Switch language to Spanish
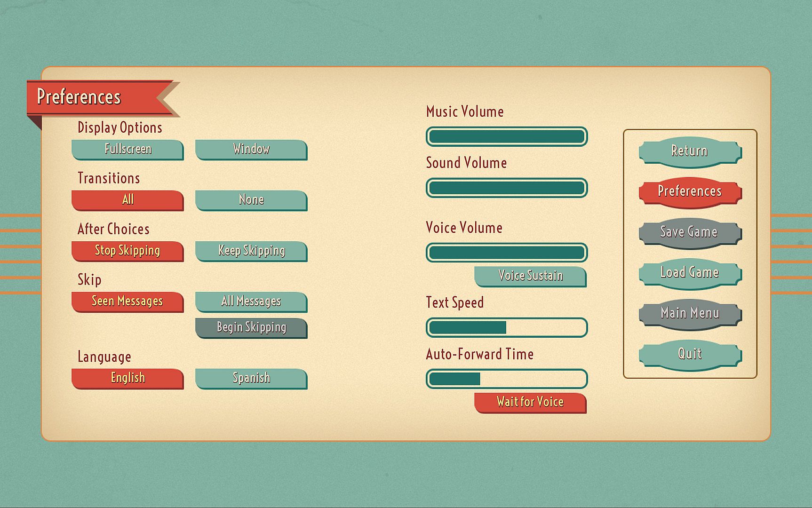Image resolution: width=812 pixels, height=508 pixels. [251, 379]
